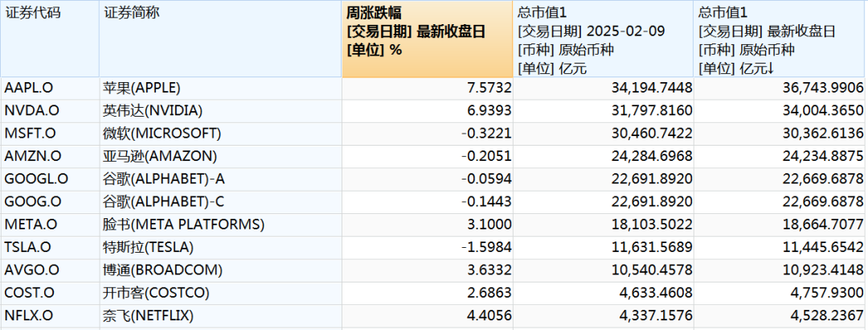This screenshot has width=868, height=330.
Task: Select ticker AMZN.O
Action: (x=32, y=156)
